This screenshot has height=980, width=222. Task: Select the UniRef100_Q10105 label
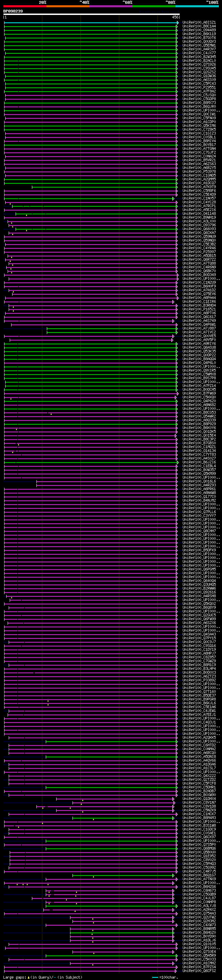pos(199,944)
